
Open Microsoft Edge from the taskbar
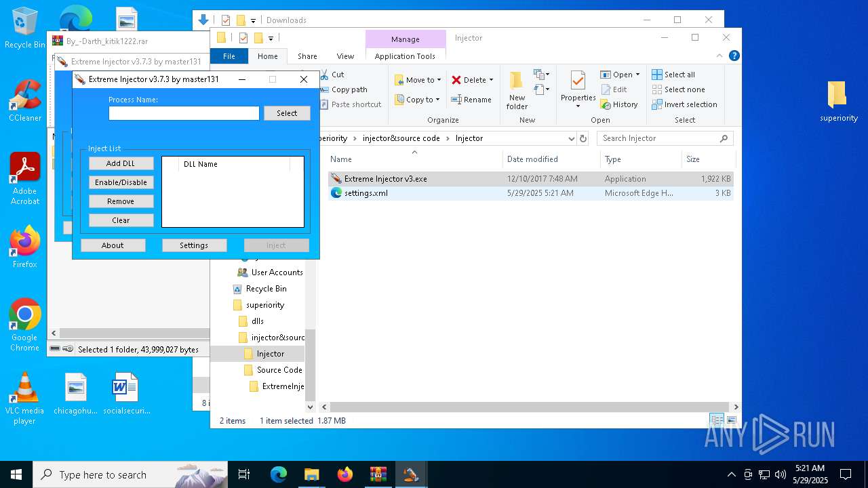click(279, 474)
